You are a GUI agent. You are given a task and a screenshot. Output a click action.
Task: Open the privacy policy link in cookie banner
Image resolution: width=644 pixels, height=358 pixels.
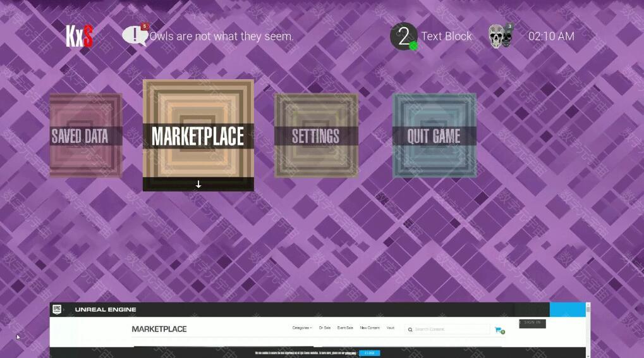(350, 353)
